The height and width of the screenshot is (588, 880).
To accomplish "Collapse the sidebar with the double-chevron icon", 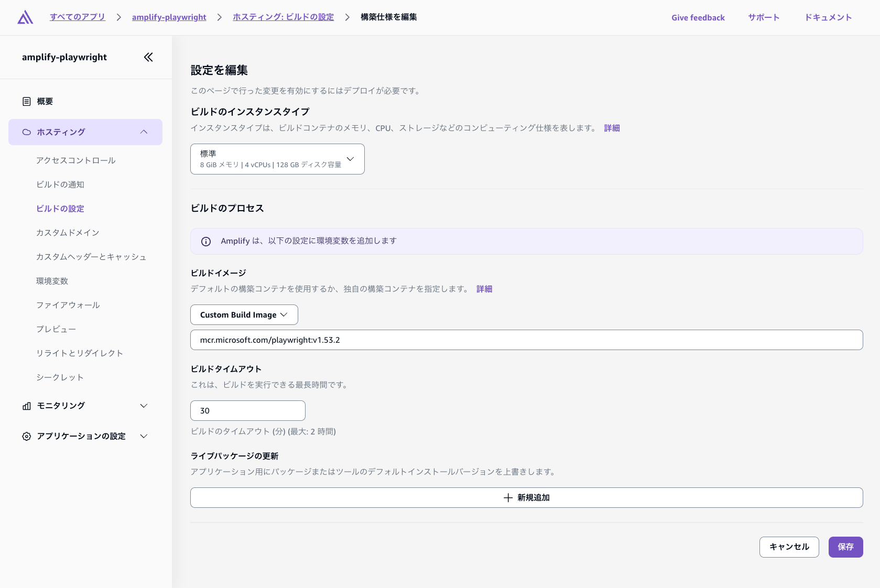I will tap(148, 57).
